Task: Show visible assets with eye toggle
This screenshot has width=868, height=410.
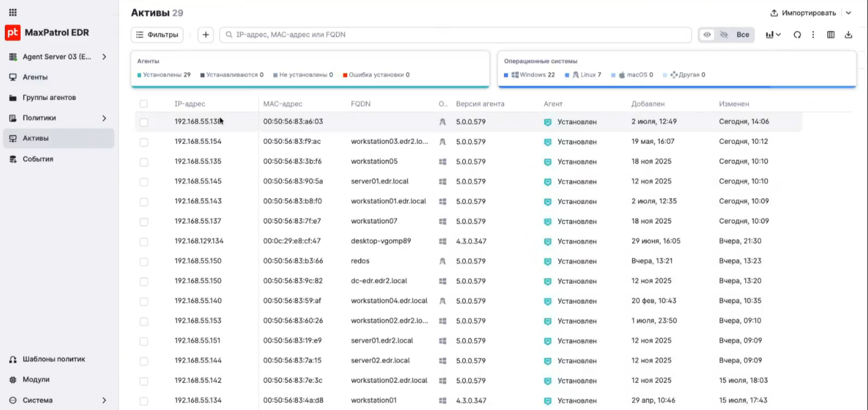Action: coord(707,35)
